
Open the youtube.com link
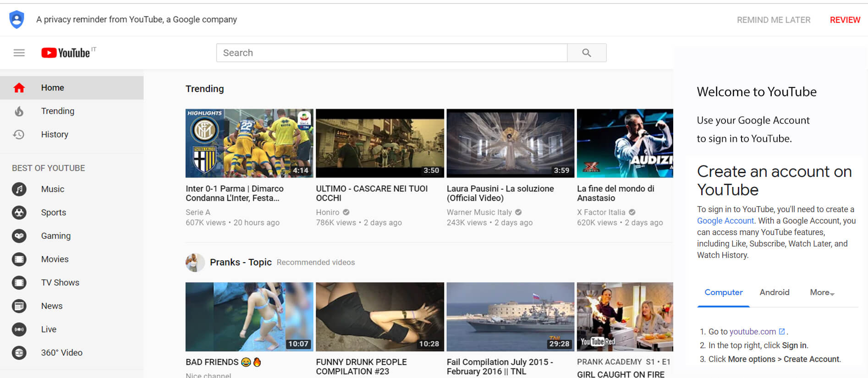coord(753,331)
